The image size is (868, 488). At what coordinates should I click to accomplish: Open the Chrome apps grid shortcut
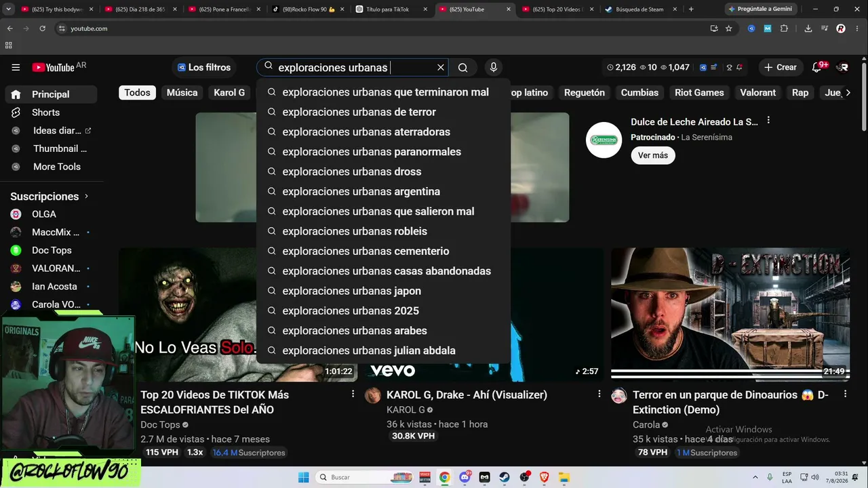click(x=8, y=45)
